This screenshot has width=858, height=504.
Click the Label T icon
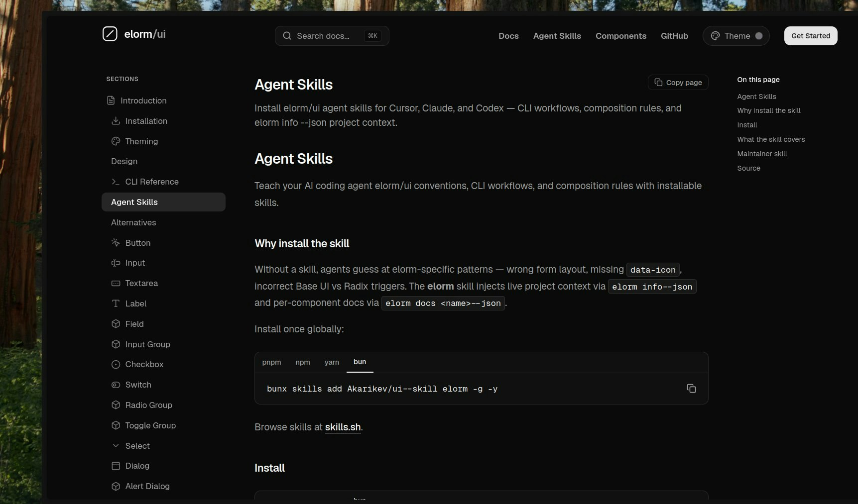pos(116,303)
